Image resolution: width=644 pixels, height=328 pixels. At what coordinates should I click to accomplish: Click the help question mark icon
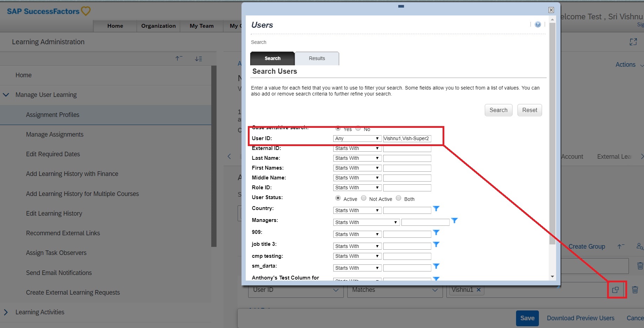(538, 25)
